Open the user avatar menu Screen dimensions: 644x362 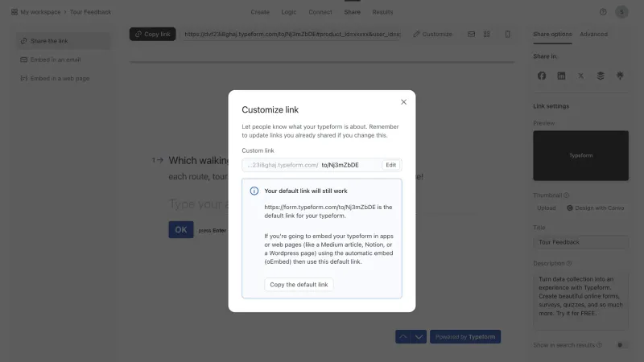point(621,12)
